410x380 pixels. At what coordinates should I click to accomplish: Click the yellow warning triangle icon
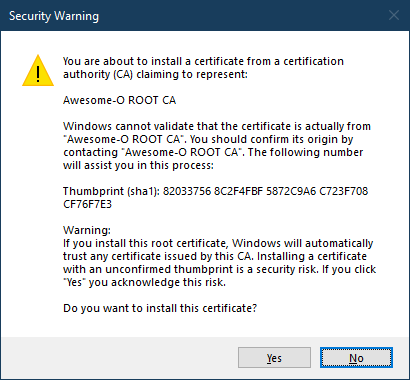38,71
